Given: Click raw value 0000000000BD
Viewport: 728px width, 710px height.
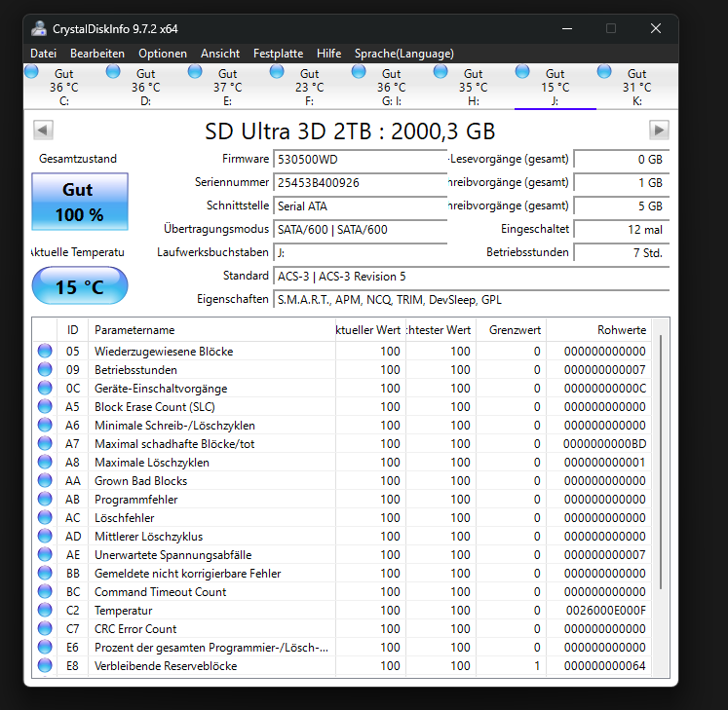Looking at the screenshot, I should click(604, 444).
